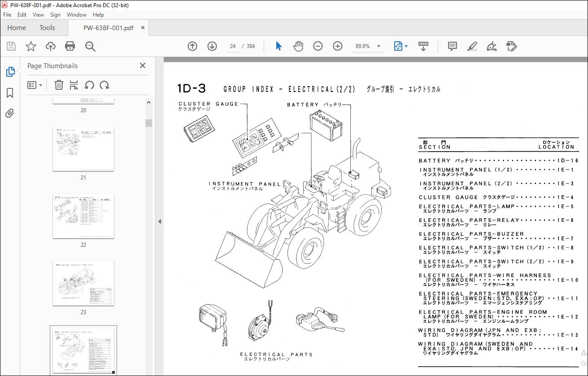The width and height of the screenshot is (588, 376).
Task: Open the Sign menu
Action: point(55,15)
